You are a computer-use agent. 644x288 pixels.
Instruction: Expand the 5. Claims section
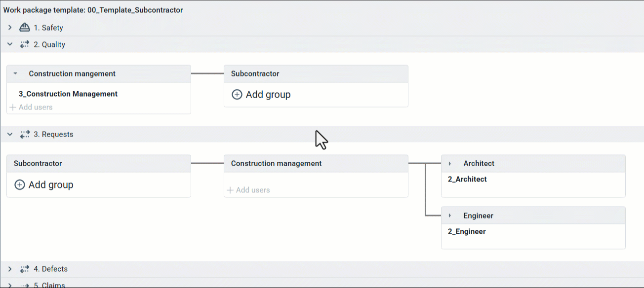coord(10,285)
